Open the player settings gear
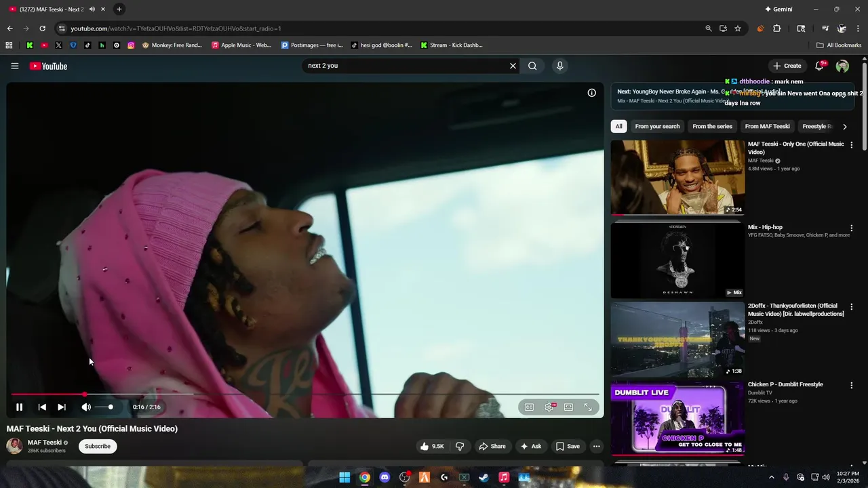Screen dimensions: 868x488 click(x=549, y=407)
